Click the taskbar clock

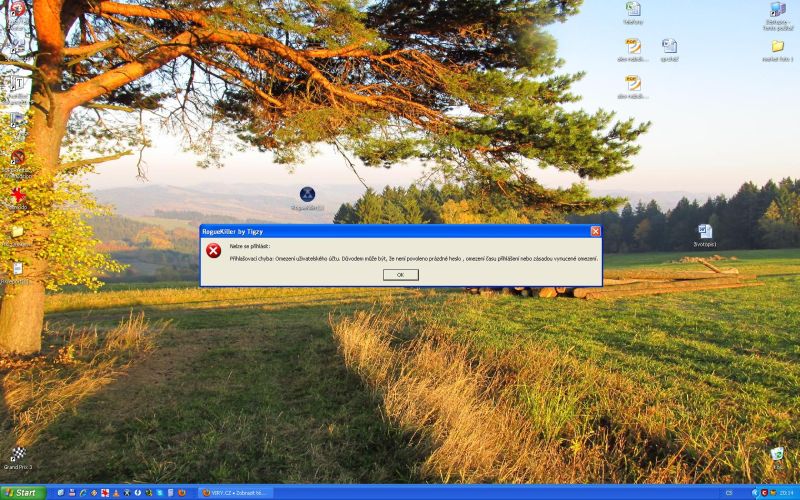tap(786, 492)
